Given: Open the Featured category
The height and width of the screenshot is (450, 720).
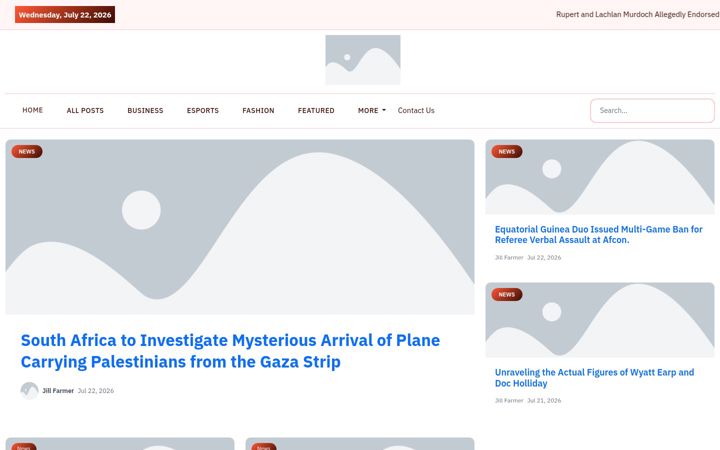Looking at the screenshot, I should pyautogui.click(x=316, y=111).
